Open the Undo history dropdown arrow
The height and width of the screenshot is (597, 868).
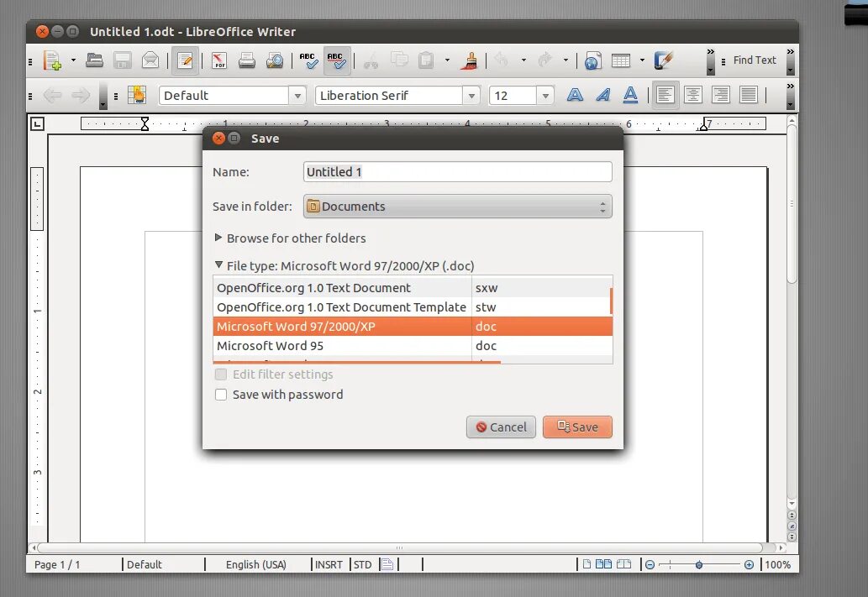523,60
